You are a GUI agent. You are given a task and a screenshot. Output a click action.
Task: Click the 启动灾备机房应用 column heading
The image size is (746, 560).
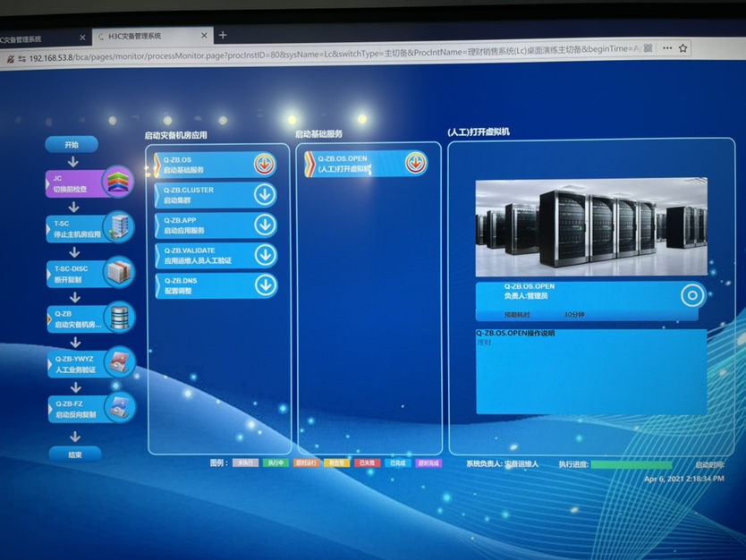click(176, 135)
